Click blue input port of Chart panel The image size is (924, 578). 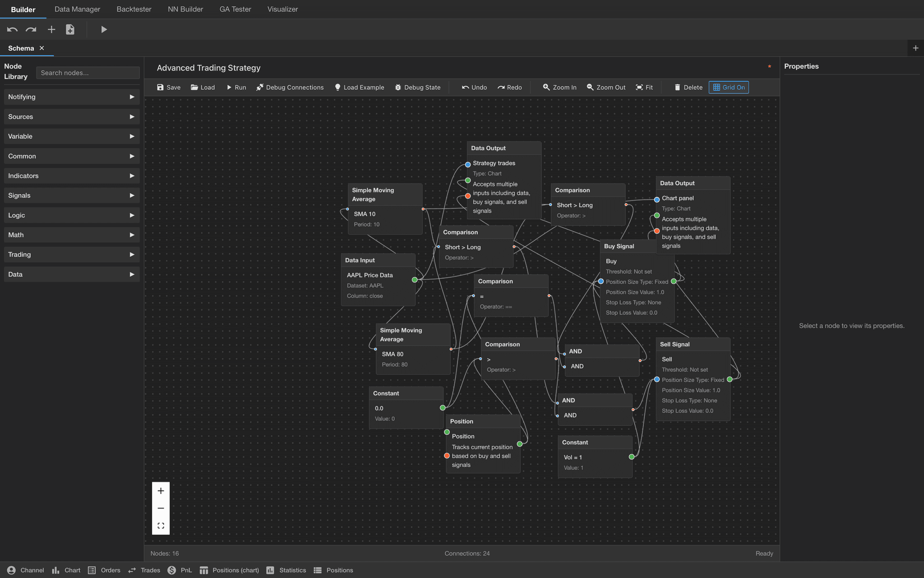[x=657, y=199]
